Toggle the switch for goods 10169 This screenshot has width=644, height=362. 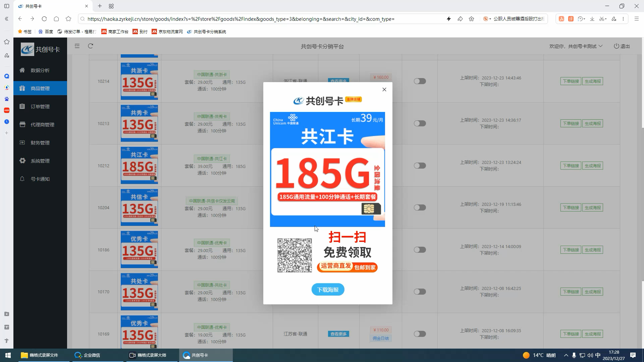point(420,334)
